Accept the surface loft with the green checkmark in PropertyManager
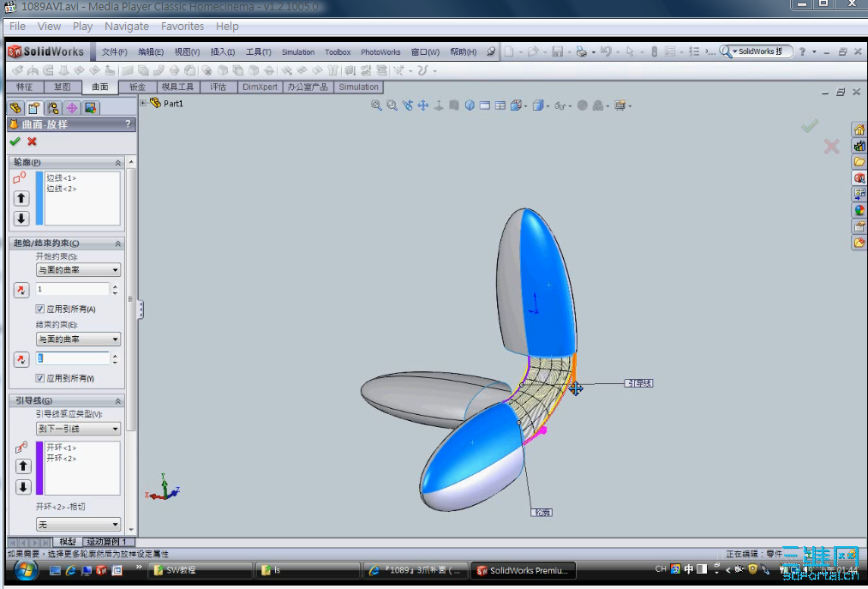This screenshot has width=868, height=589. [x=15, y=141]
